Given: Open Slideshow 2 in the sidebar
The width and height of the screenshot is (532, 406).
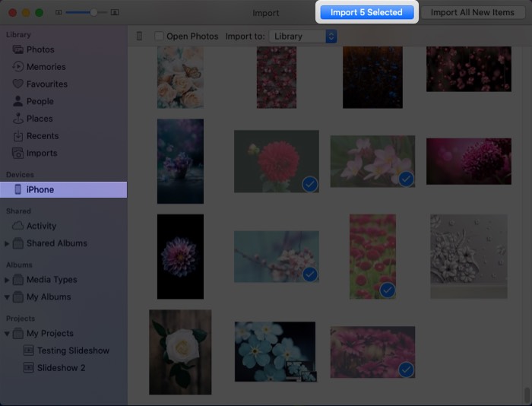Looking at the screenshot, I should coord(61,368).
